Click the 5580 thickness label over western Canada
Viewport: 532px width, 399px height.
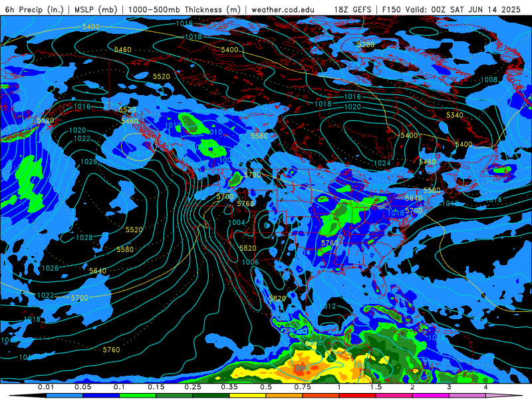click(x=259, y=136)
